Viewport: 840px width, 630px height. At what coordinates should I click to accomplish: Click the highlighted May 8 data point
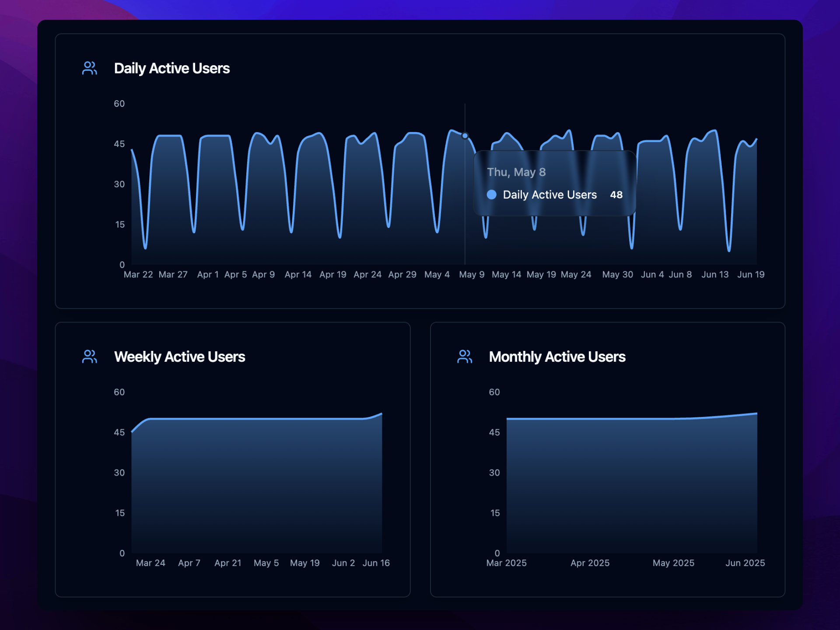click(465, 136)
